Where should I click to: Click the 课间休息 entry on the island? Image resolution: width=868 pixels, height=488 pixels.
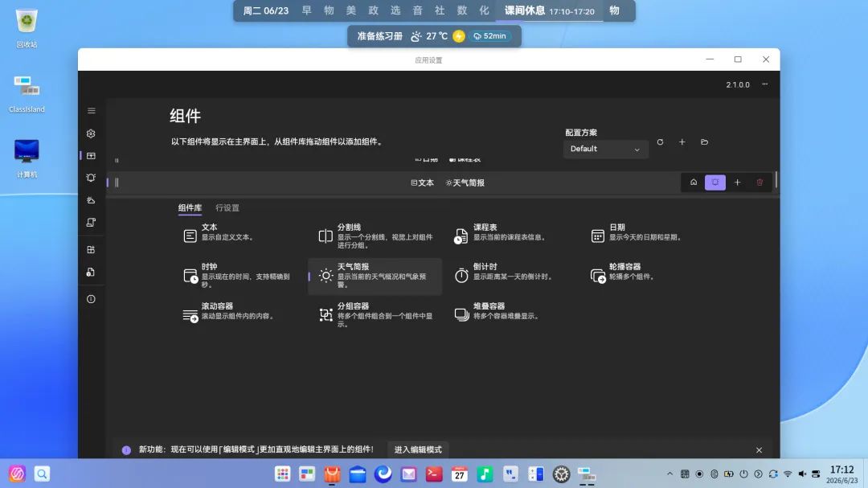pos(549,11)
